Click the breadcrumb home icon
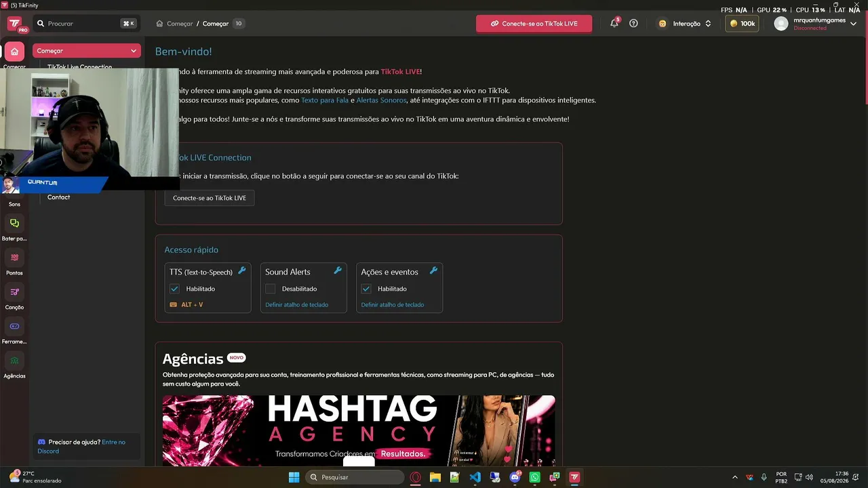 click(x=159, y=24)
